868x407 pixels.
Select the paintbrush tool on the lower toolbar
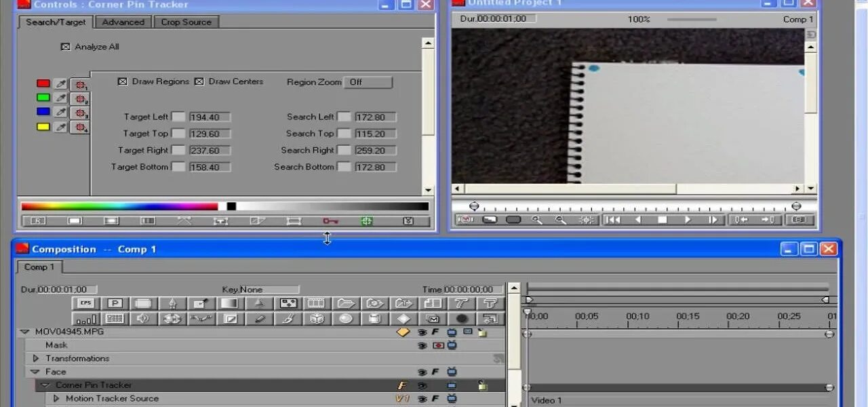pos(286,318)
